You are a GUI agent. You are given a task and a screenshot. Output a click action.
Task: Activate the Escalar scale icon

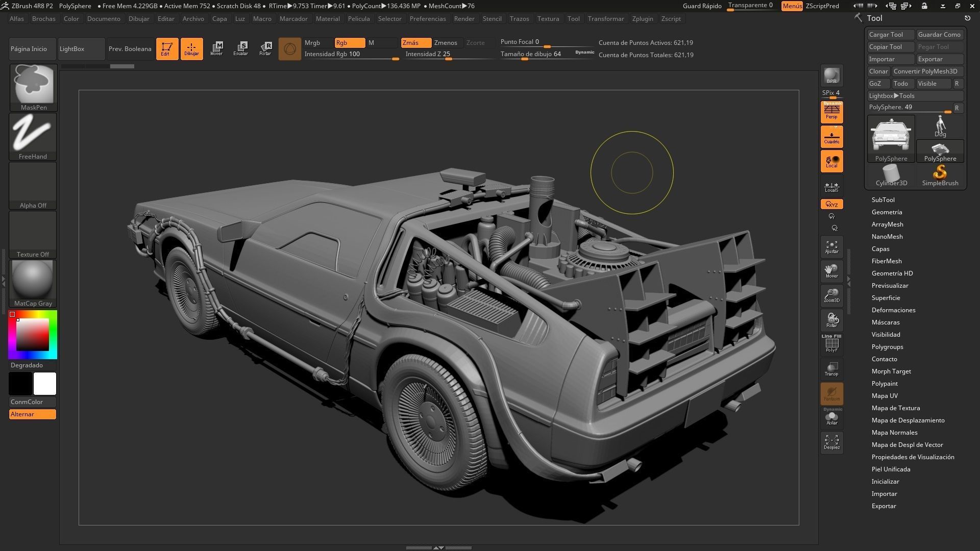241,49
